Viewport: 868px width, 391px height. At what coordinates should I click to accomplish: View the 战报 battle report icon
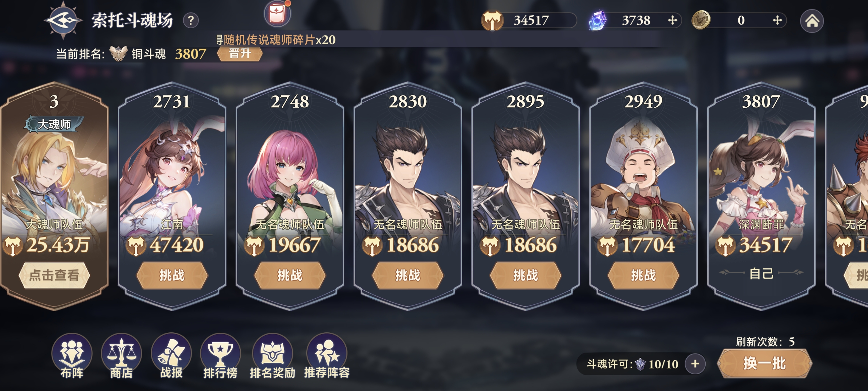pyautogui.click(x=171, y=356)
